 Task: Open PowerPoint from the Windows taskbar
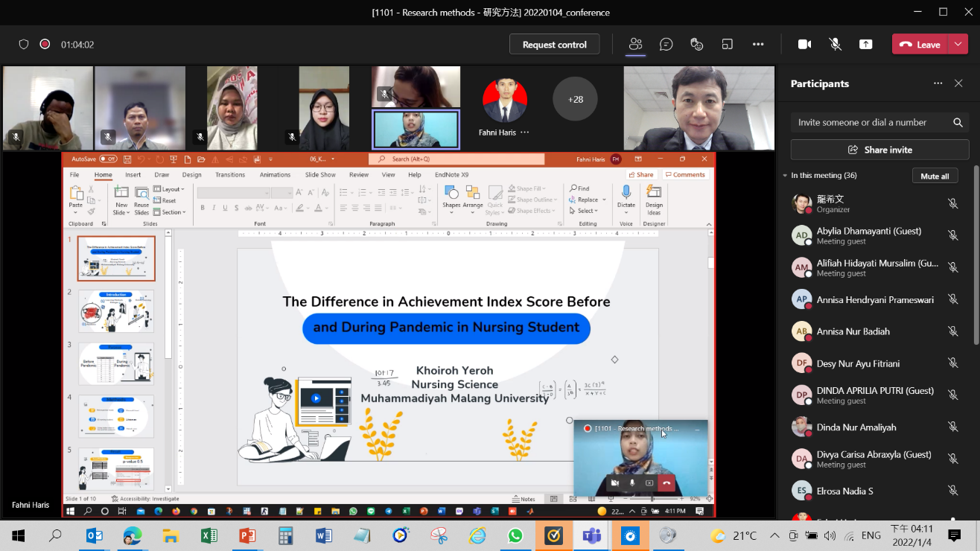coord(247,535)
